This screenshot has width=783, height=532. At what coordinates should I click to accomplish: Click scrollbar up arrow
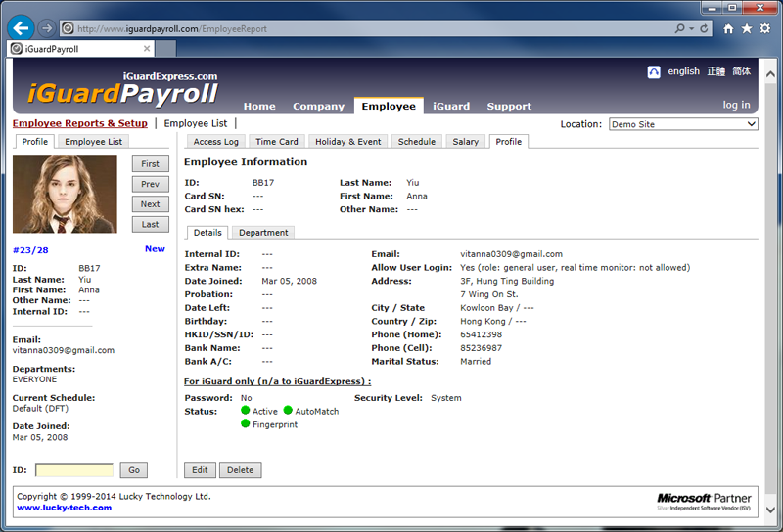[x=770, y=74]
